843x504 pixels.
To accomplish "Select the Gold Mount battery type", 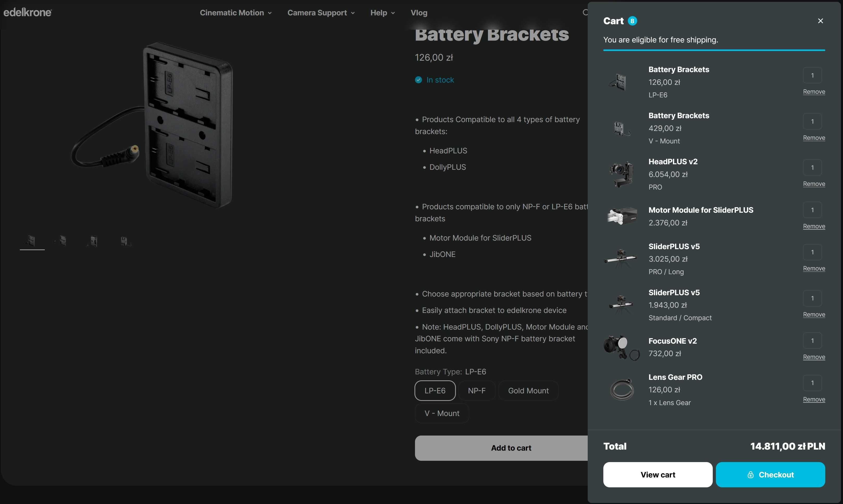I will [528, 390].
